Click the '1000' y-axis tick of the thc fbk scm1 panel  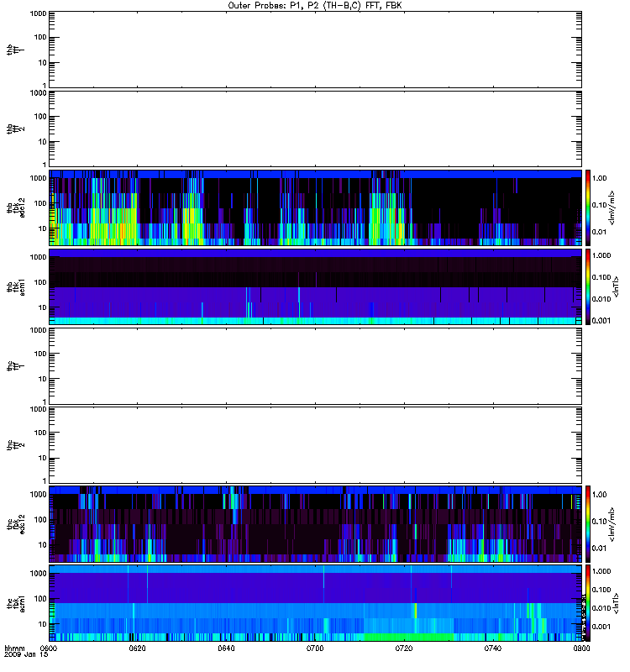pos(39,574)
